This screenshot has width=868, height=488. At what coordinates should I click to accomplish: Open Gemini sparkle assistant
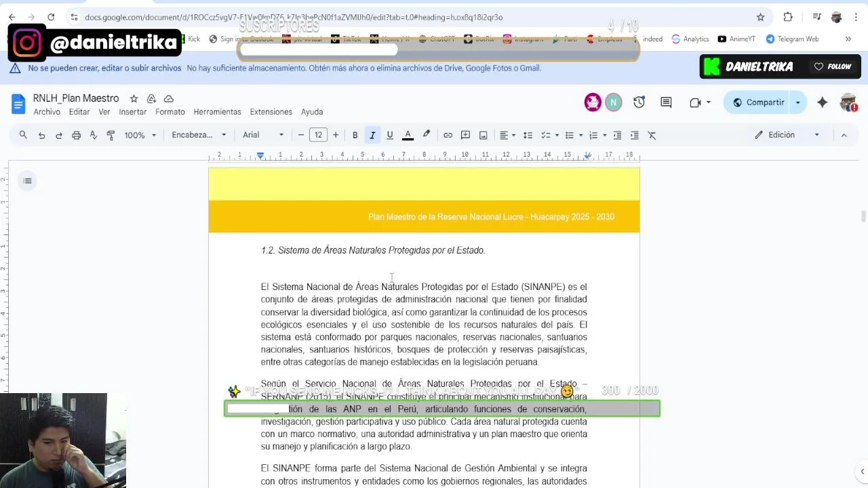pyautogui.click(x=822, y=102)
